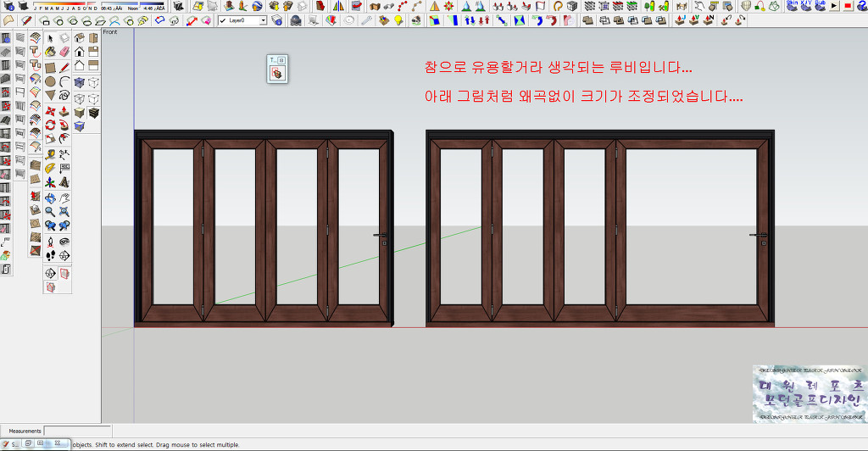Select the Push/Pull tool
The height and width of the screenshot is (451, 868).
(x=64, y=111)
